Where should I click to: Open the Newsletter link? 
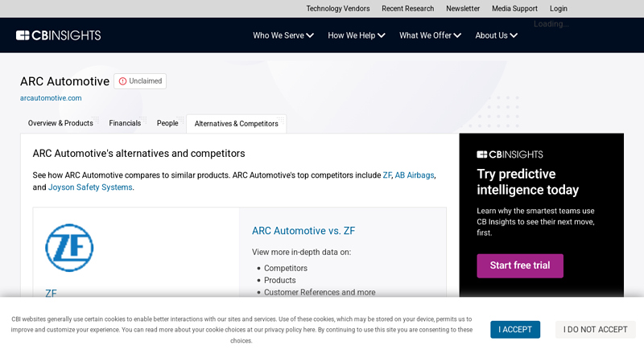[x=463, y=9]
